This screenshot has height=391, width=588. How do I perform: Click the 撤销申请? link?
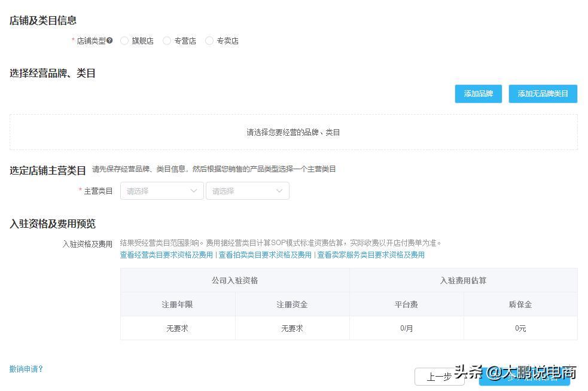tap(26, 369)
